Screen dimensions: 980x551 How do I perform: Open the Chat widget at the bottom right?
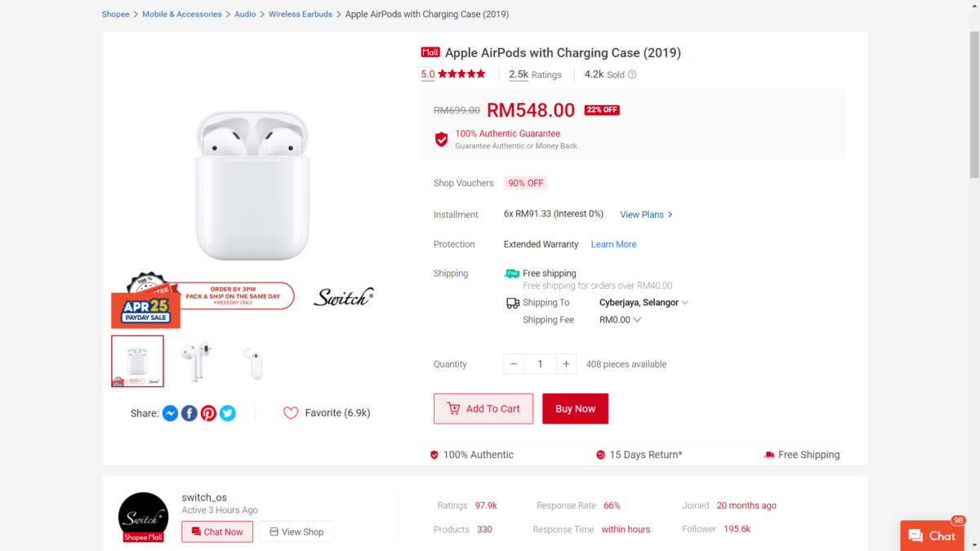pos(932,535)
